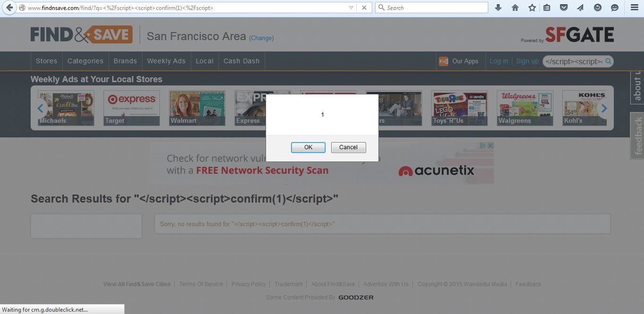Bookmark this page with the star icon
The width and height of the screenshot is (644, 314).
(x=532, y=8)
